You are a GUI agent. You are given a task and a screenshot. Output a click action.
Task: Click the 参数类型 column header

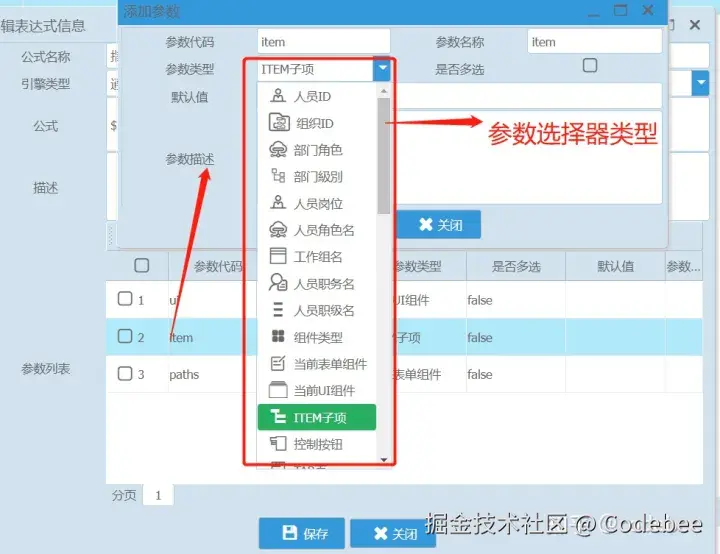coord(418,266)
